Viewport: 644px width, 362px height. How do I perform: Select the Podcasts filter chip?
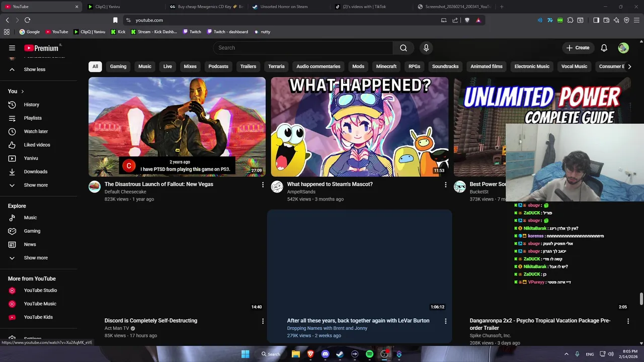(218, 66)
